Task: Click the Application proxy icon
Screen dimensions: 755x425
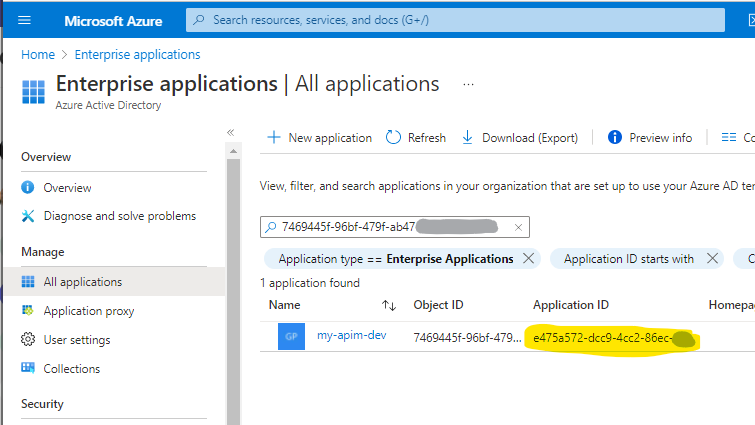Action: [x=28, y=310]
